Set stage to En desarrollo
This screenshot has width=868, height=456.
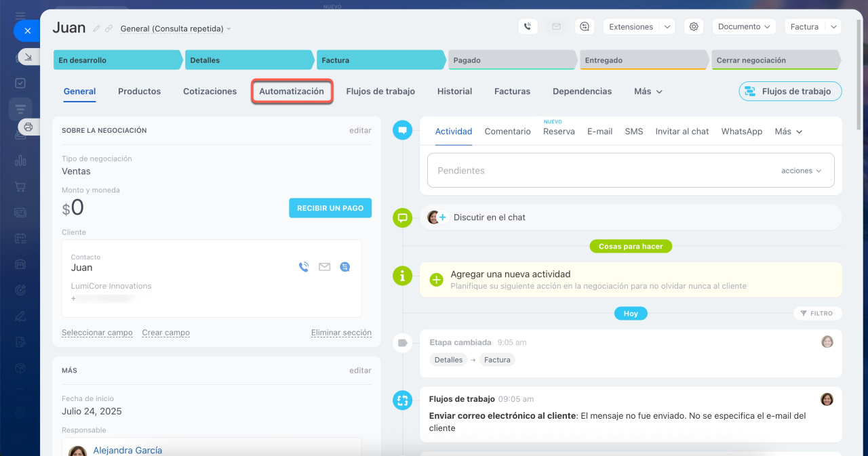[118, 60]
